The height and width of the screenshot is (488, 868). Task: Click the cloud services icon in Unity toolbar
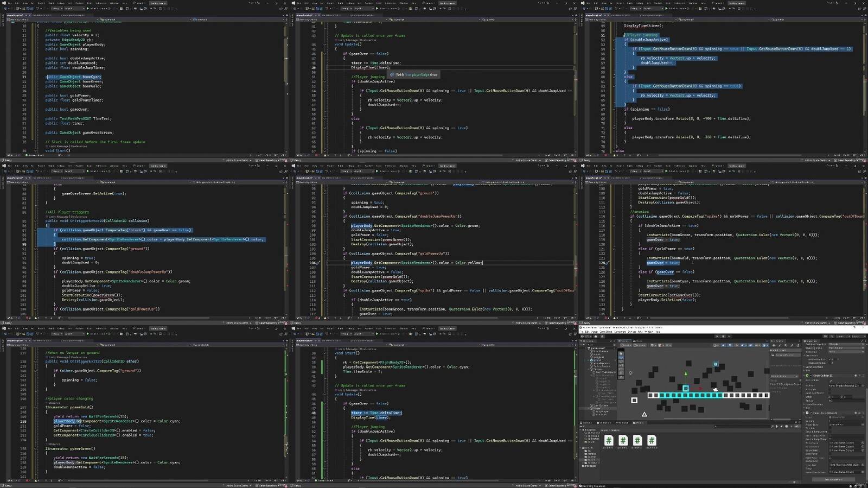click(596, 337)
